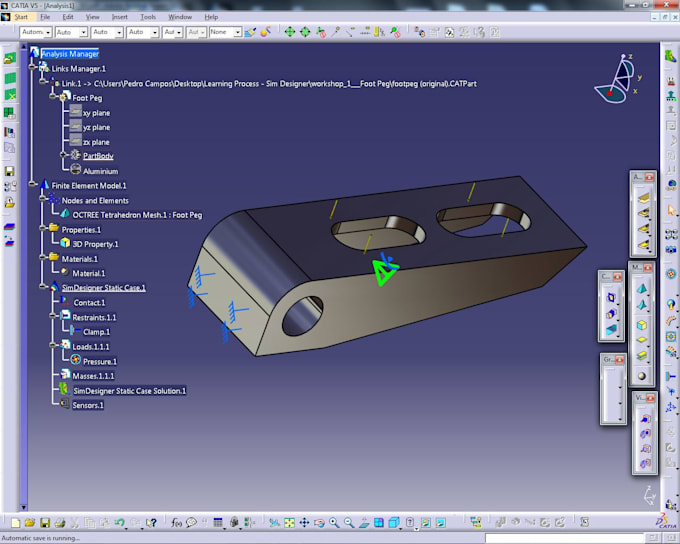Click the New document icon in bottom toolbar

click(15, 522)
